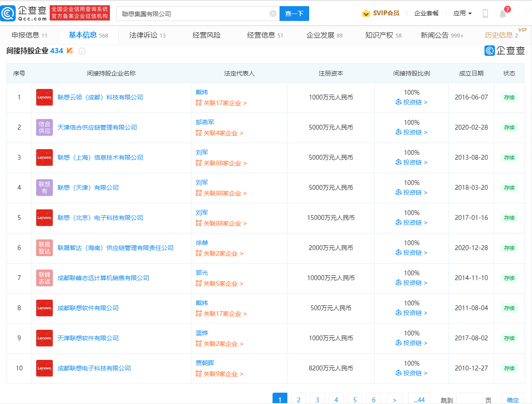Open company link 天津信合供应链管理有限公司
The width and height of the screenshot is (532, 404).
(97, 127)
